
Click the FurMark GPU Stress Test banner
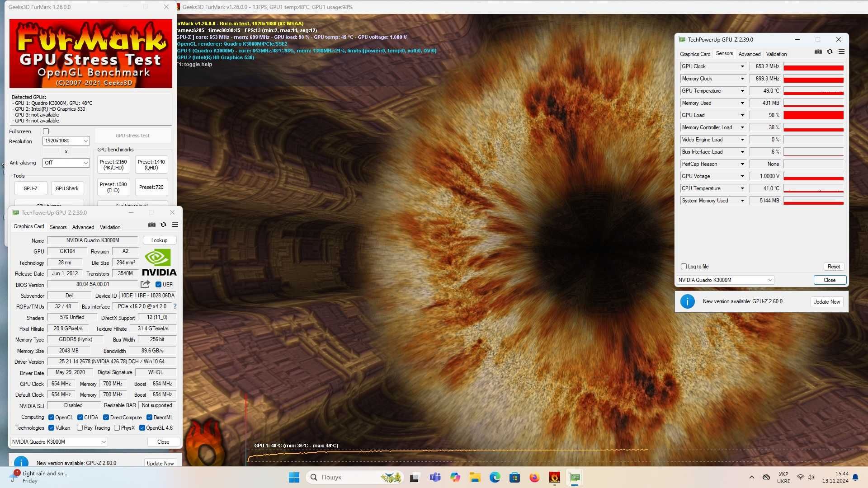tap(90, 53)
